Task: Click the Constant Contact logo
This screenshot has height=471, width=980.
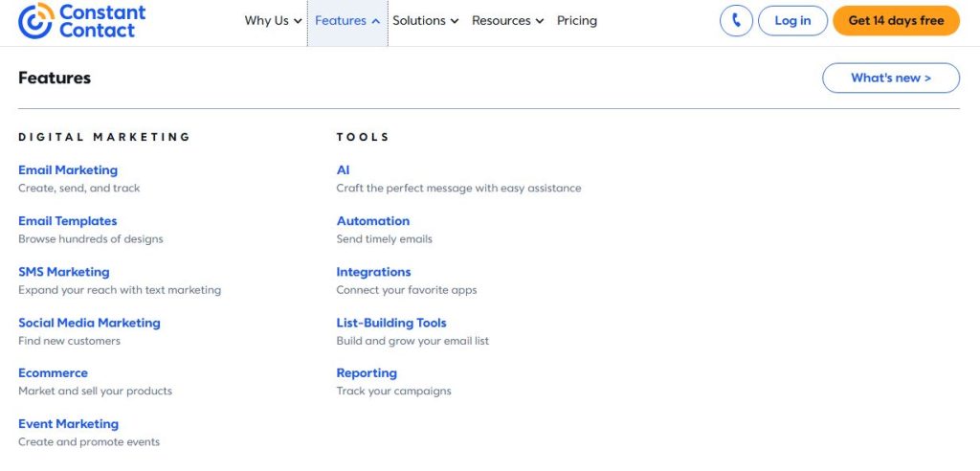Action: (82, 21)
